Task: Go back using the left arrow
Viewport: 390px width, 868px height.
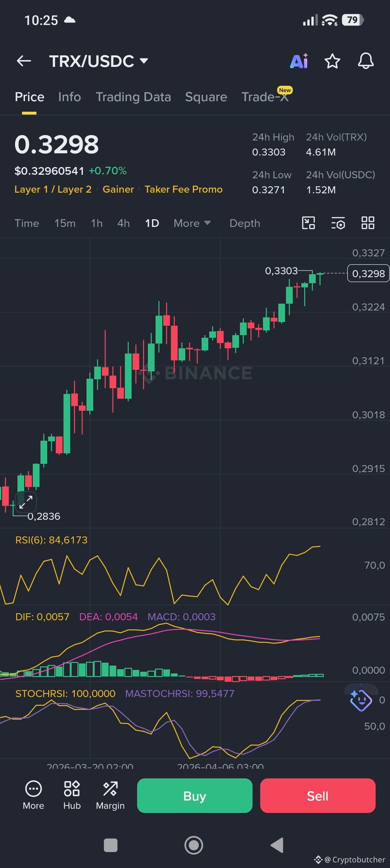Action: click(x=24, y=61)
